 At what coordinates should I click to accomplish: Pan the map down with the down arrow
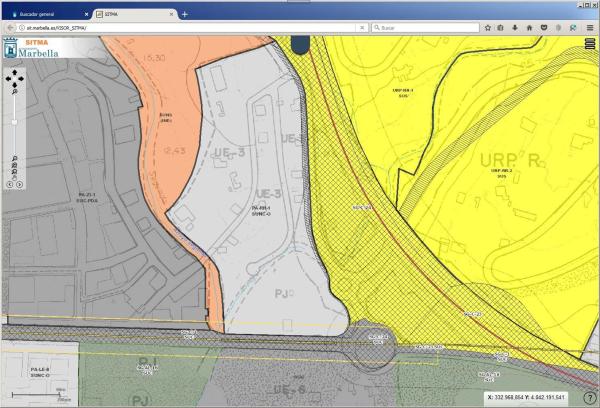(15, 85)
